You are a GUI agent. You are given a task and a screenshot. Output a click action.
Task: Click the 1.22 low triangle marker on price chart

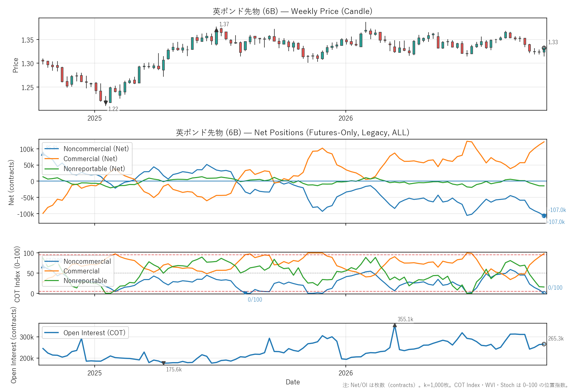[106, 103]
